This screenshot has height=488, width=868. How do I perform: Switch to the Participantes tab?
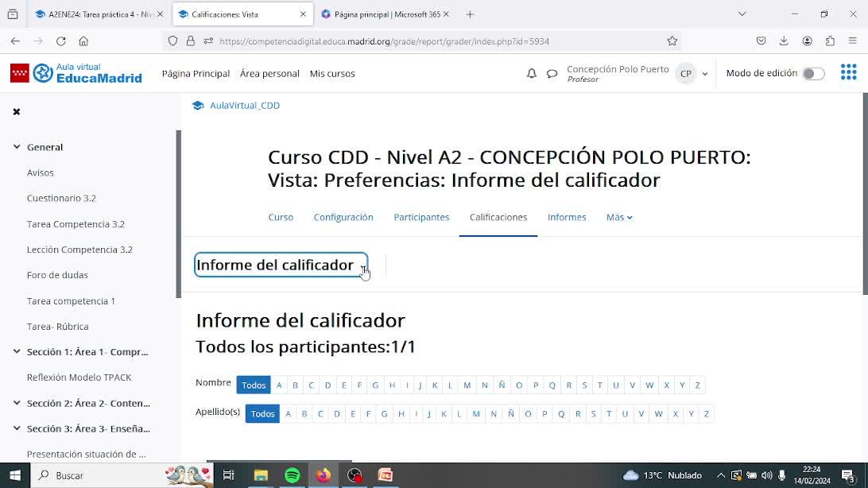click(421, 218)
